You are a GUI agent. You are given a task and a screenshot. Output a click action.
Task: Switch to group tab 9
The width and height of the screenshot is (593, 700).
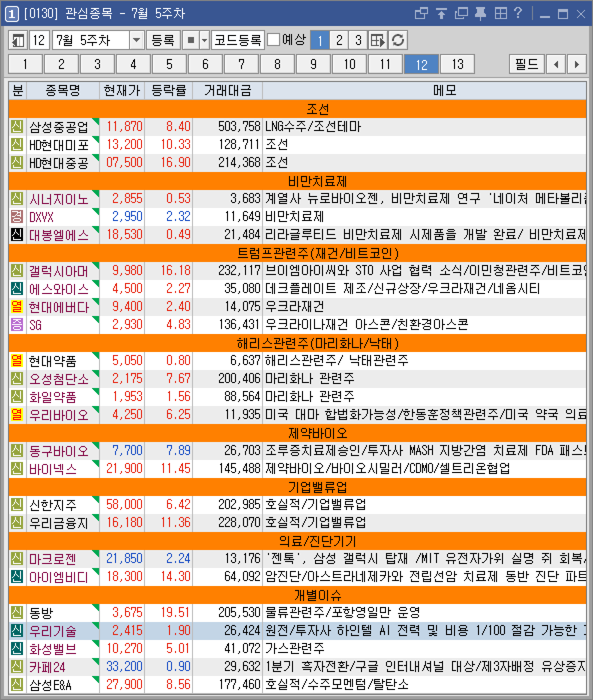tap(313, 64)
